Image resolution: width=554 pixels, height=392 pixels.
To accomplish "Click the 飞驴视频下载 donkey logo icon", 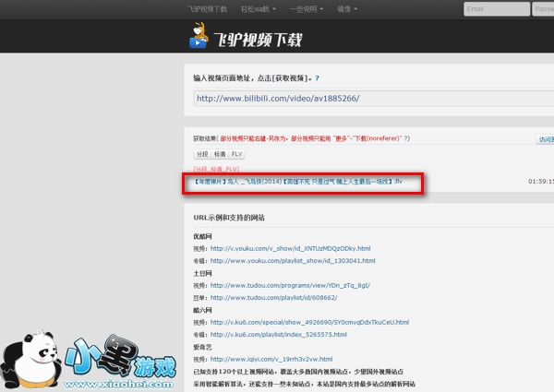I will [199, 35].
